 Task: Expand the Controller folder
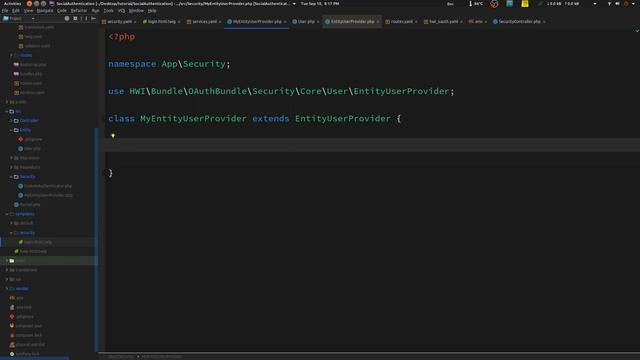tap(11, 120)
